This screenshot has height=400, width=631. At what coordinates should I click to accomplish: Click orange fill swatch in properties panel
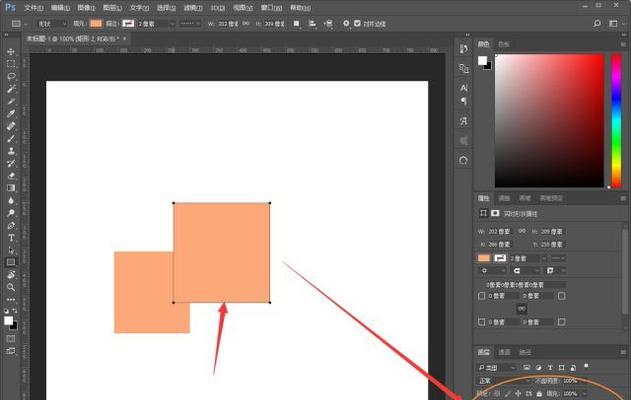(x=483, y=258)
